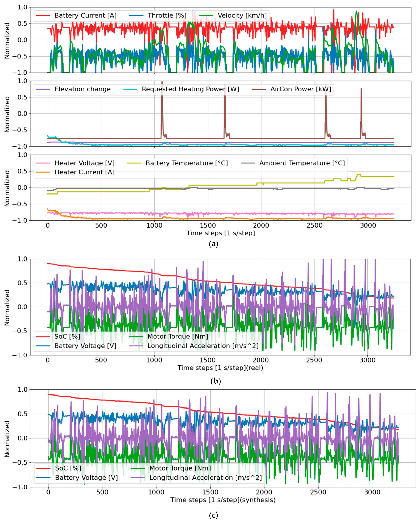Click SoC [%] legend entry in real plot
The height and width of the screenshot is (523, 420).
click(67, 337)
